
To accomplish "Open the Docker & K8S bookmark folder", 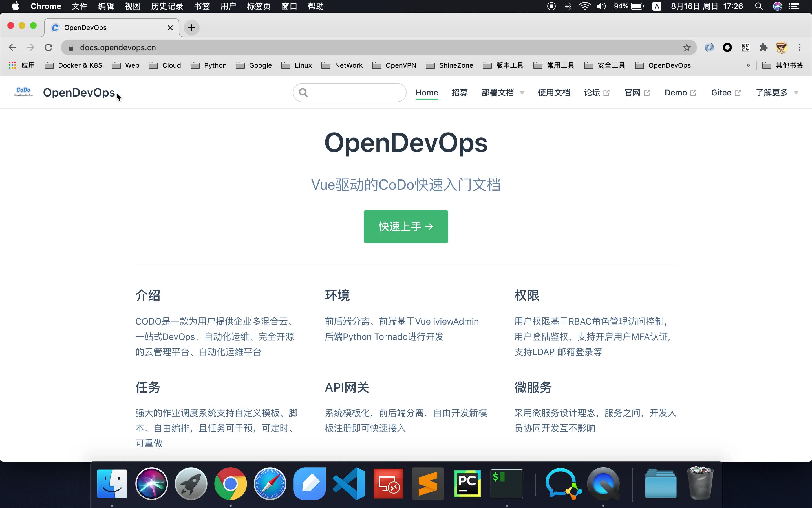I will coord(74,65).
